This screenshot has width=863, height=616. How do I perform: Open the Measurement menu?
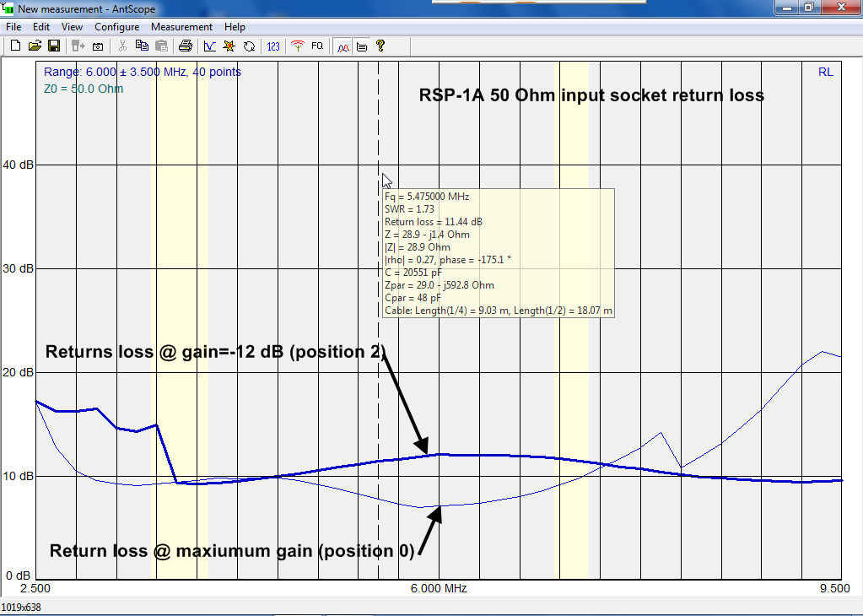tap(181, 27)
